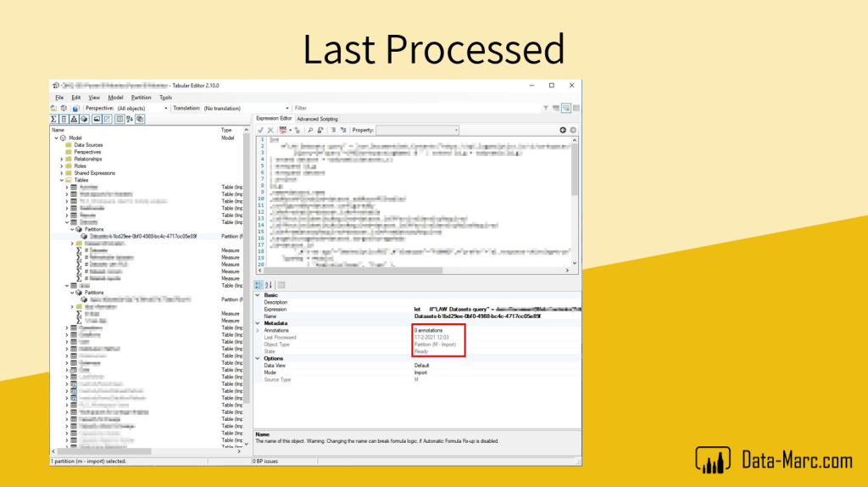Image resolution: width=868 pixels, height=487 pixels.
Task: Open the Property combo box
Action: (417, 130)
